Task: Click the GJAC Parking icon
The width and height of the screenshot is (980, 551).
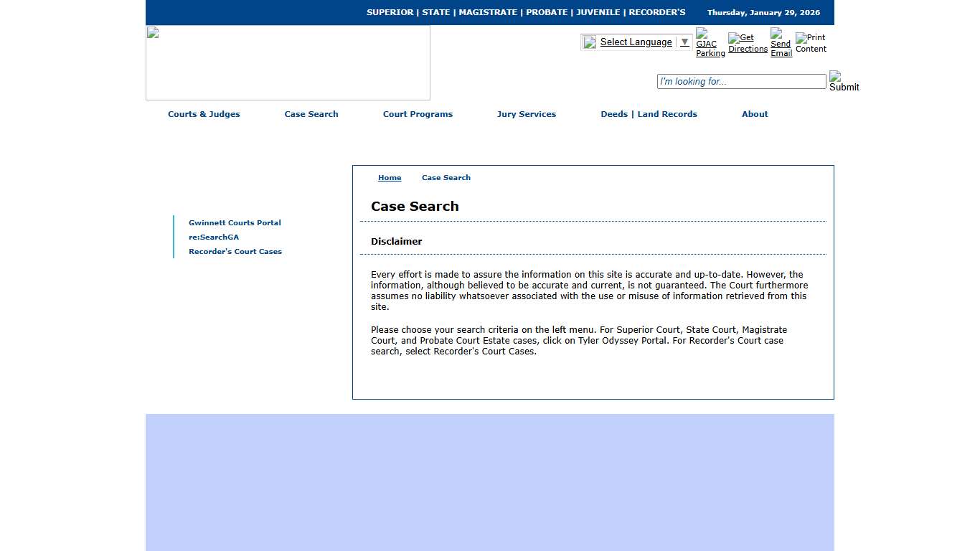Action: tap(708, 42)
